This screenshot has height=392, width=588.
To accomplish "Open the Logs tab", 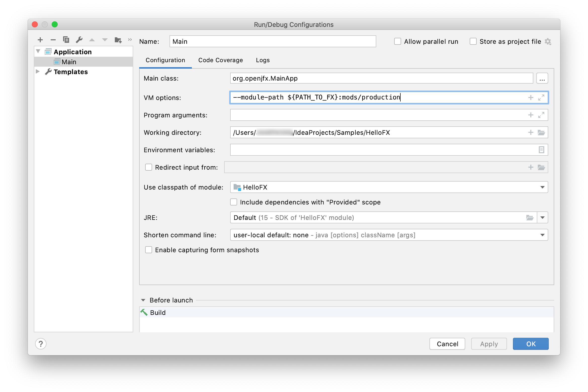I will click(x=262, y=60).
